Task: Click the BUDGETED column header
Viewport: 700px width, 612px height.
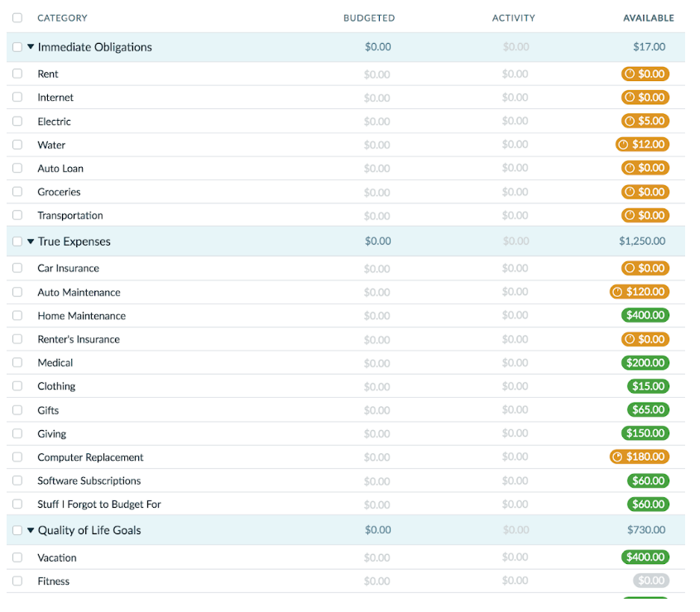Action: (x=369, y=17)
